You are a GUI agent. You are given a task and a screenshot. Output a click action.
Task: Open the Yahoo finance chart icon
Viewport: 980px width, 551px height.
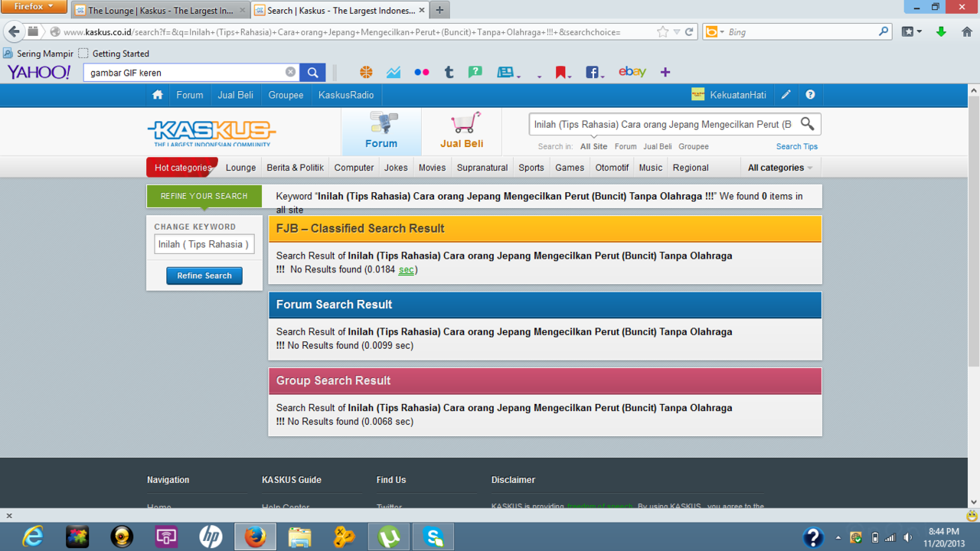[393, 72]
